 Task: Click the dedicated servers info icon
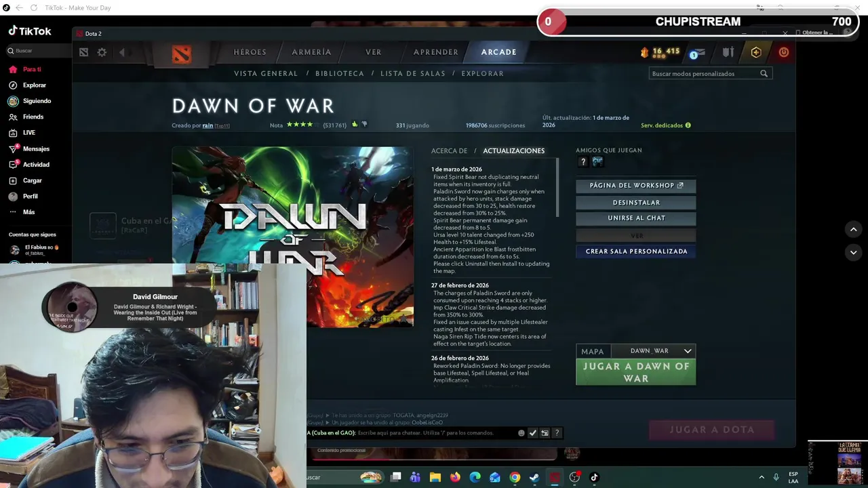[688, 125]
